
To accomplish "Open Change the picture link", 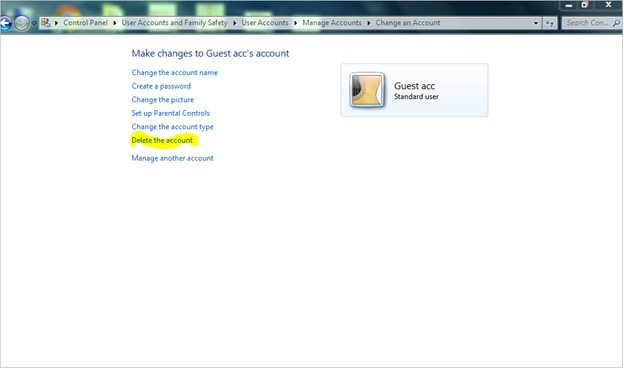I will point(163,100).
